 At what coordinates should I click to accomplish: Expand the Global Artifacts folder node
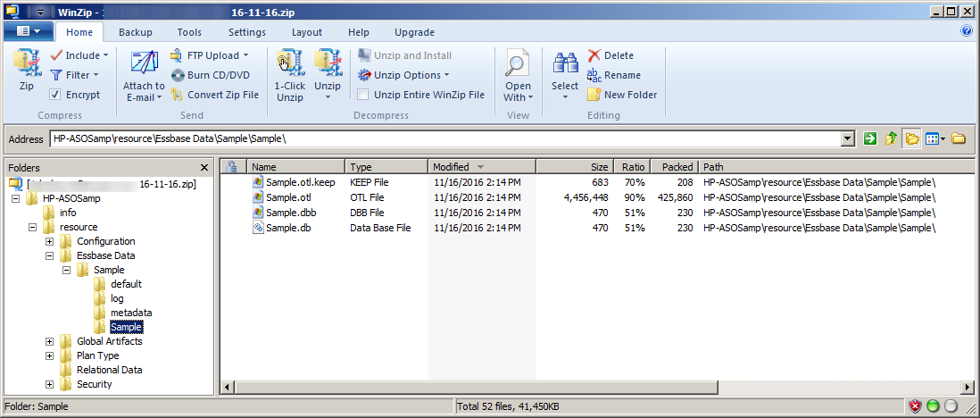(49, 342)
